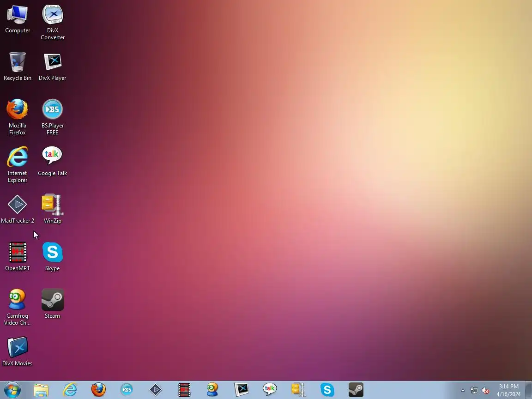This screenshot has width=532, height=399.
Task: Select the DivX Player desktop icon
Action: point(52,66)
